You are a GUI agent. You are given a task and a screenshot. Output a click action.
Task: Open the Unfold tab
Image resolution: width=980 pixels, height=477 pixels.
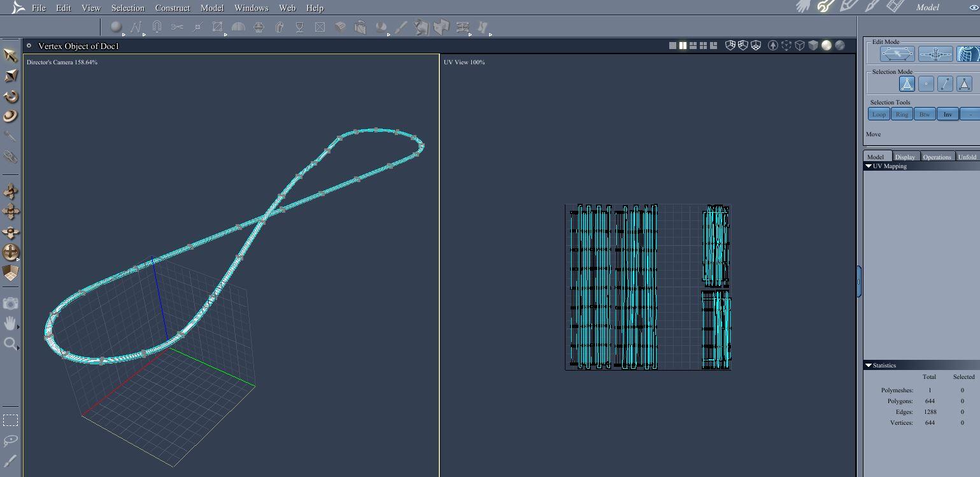[x=967, y=157]
